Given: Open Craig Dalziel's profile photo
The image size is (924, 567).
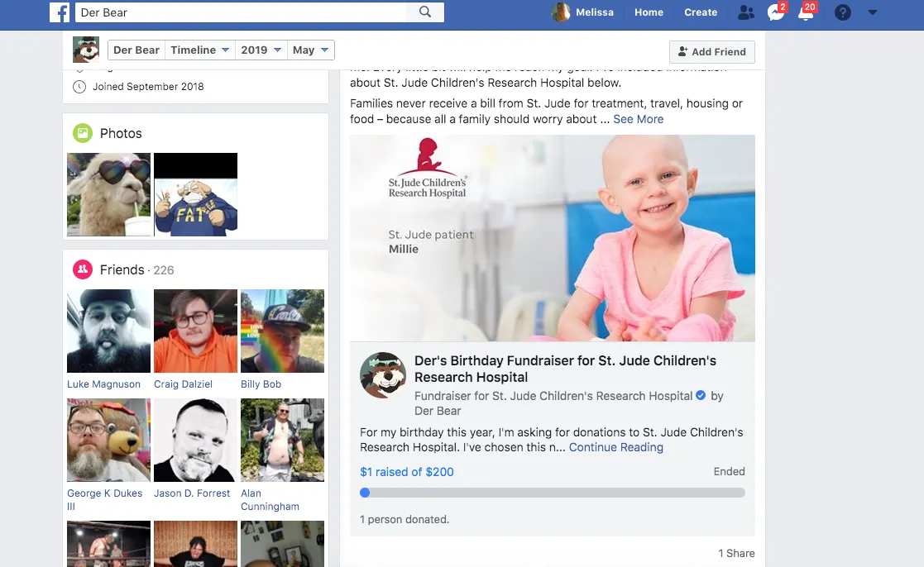Looking at the screenshot, I should click(x=196, y=331).
